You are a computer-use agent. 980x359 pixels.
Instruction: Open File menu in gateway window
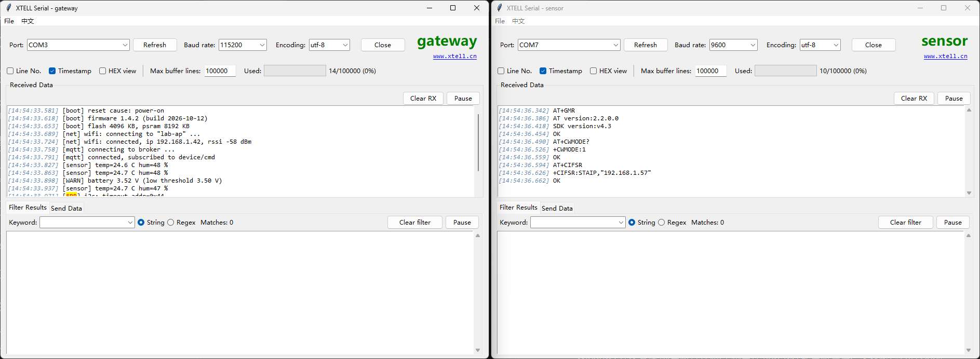(x=9, y=21)
